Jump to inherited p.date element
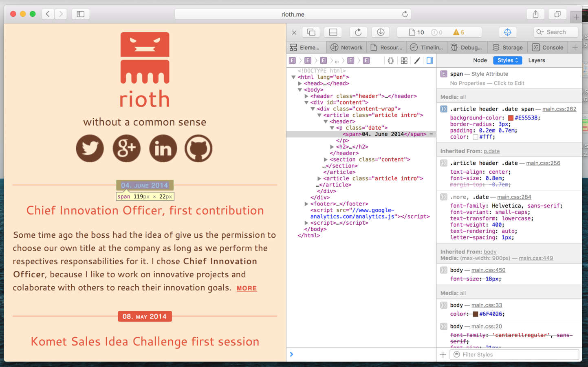Image resolution: width=588 pixels, height=367 pixels. (491, 151)
